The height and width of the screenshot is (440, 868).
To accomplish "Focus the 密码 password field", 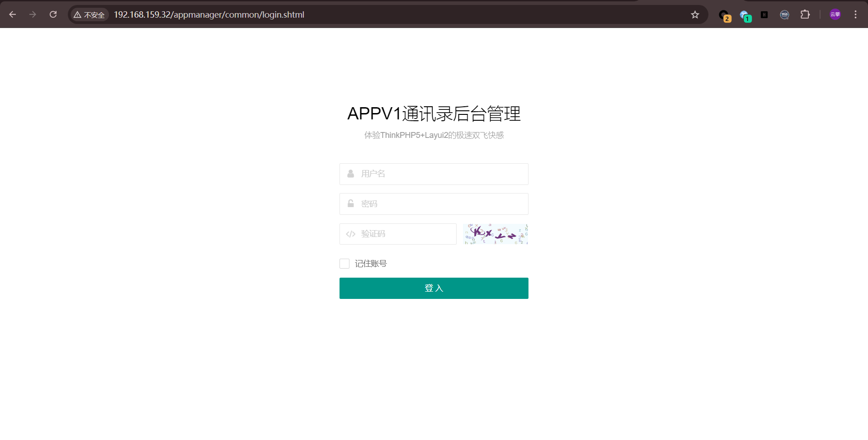I will tap(434, 204).
